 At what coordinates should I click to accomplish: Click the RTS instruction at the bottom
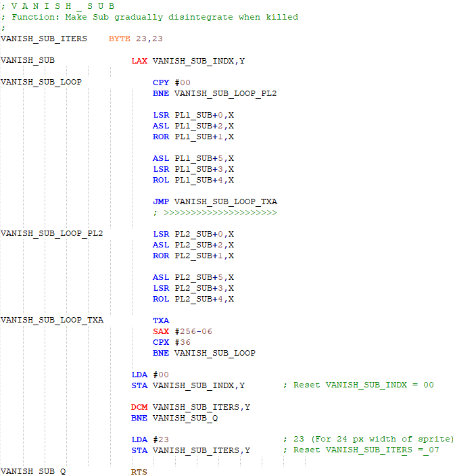coord(139,471)
